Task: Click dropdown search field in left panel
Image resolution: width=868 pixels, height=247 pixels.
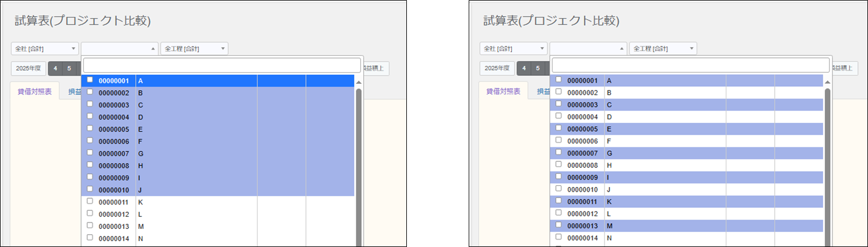Action: (x=222, y=65)
